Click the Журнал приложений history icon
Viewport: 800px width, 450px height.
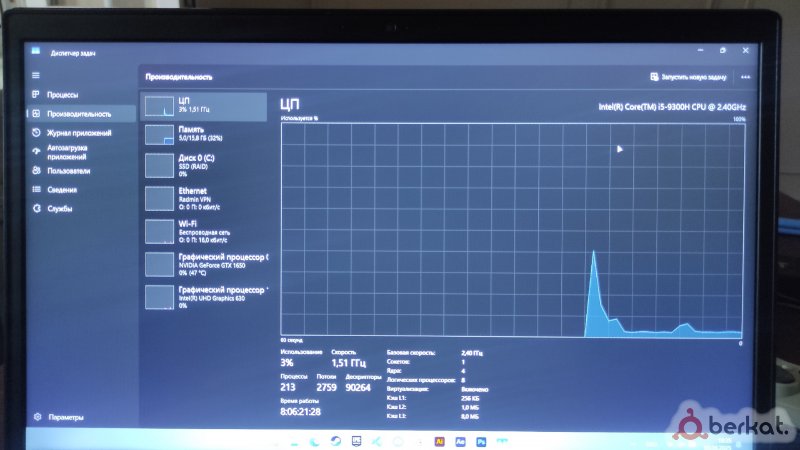[x=36, y=133]
